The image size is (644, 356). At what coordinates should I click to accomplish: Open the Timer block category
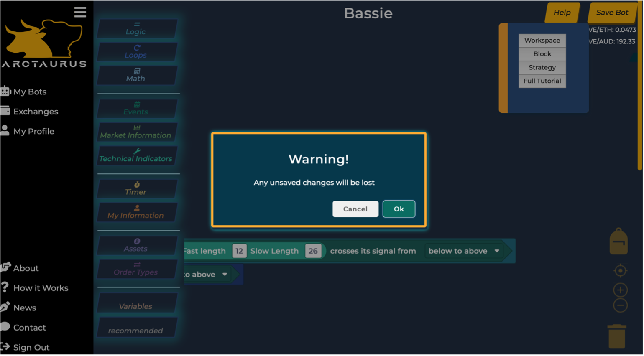point(136,189)
